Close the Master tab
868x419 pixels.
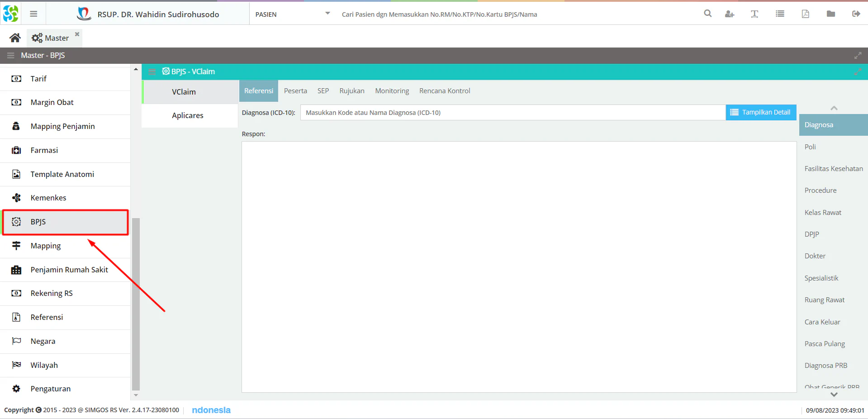pos(77,34)
